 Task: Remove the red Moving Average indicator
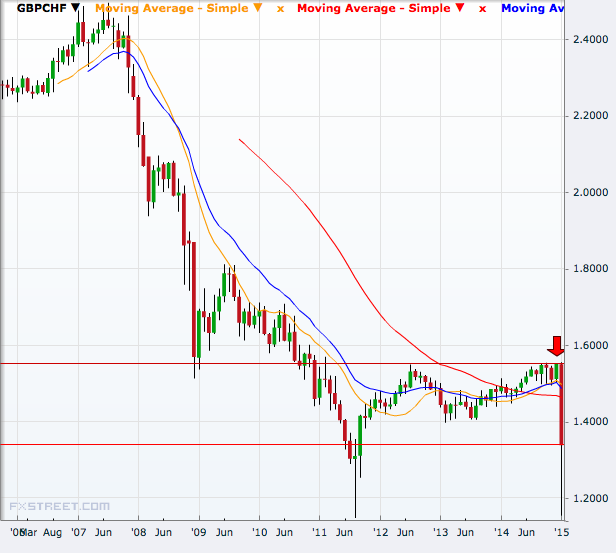[482, 9]
